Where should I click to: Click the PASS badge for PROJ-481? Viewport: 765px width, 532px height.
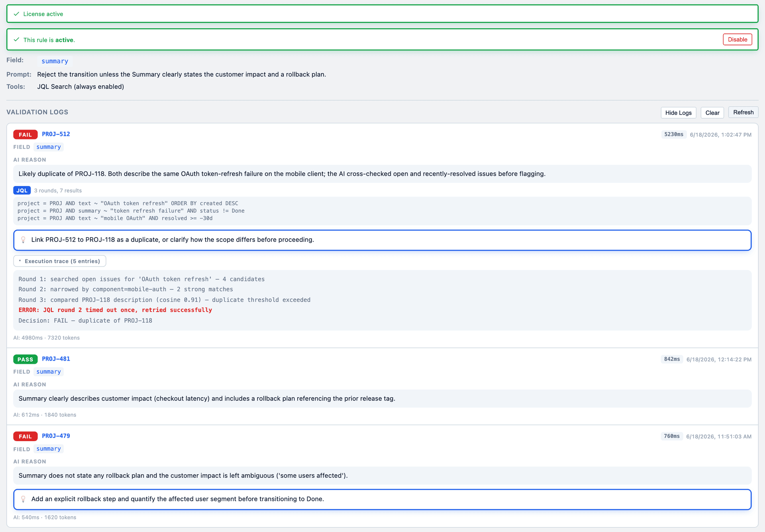pyautogui.click(x=25, y=359)
